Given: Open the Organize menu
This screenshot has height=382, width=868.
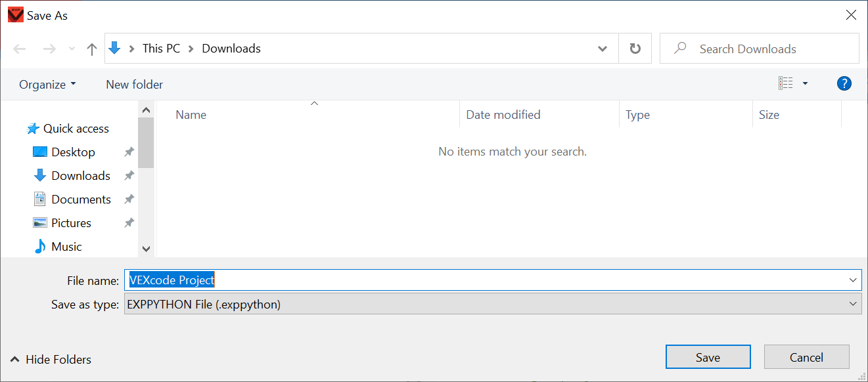Looking at the screenshot, I should click(47, 84).
